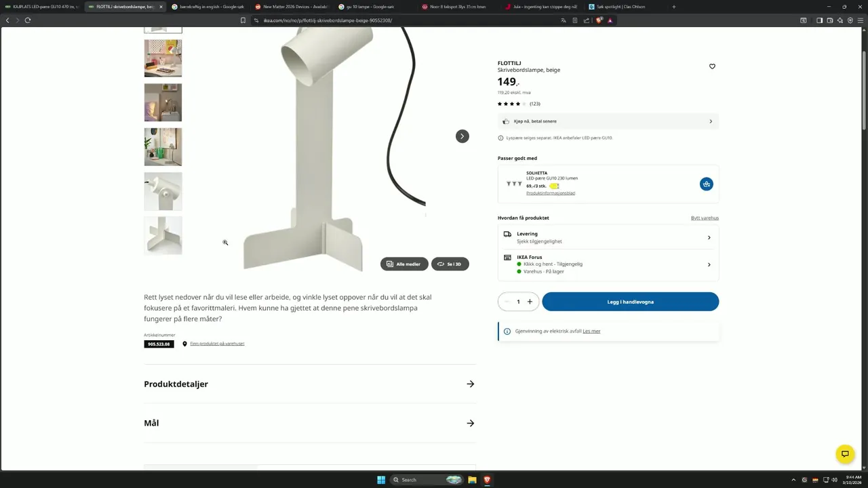
Task: Open a new browser tab with plus
Action: coord(673,7)
